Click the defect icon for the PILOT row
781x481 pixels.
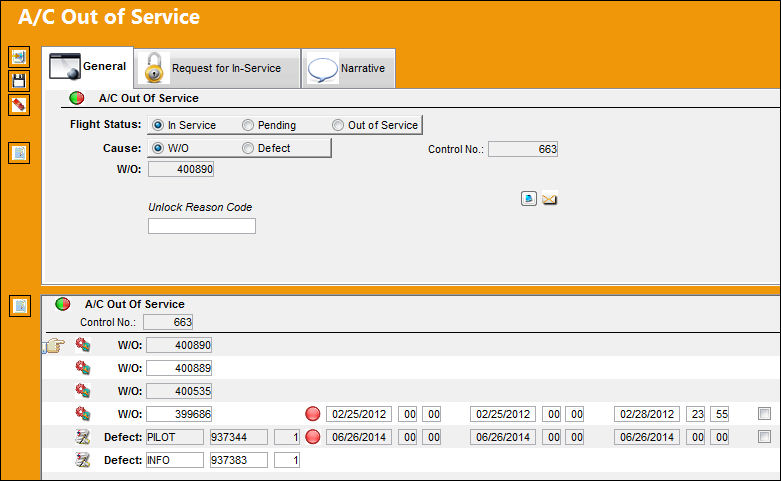(83, 437)
